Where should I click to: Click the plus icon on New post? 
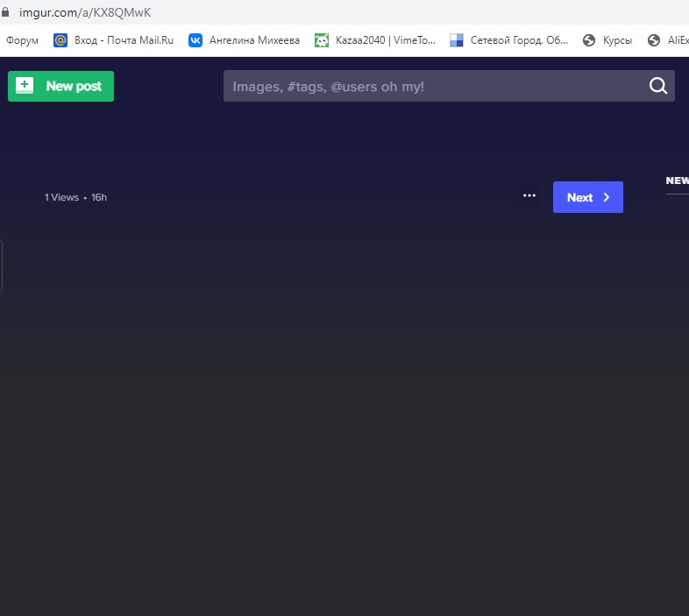pyautogui.click(x=25, y=86)
